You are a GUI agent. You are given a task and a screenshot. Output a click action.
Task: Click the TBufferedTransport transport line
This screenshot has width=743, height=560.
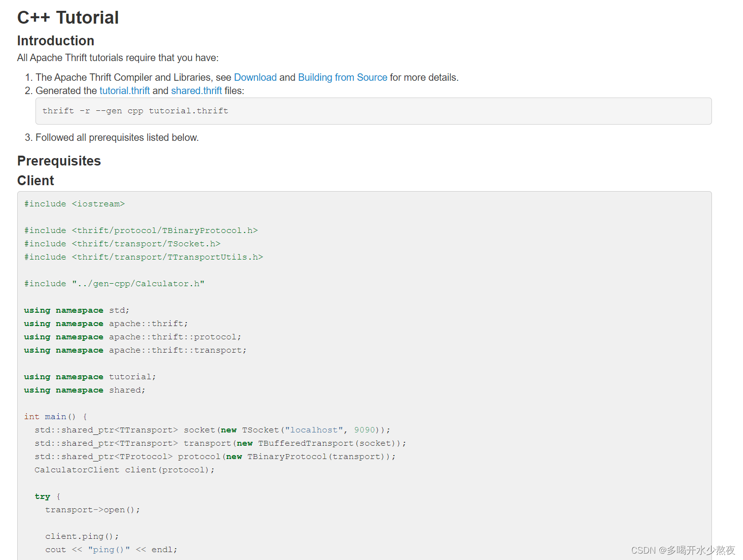pyautogui.click(x=220, y=443)
